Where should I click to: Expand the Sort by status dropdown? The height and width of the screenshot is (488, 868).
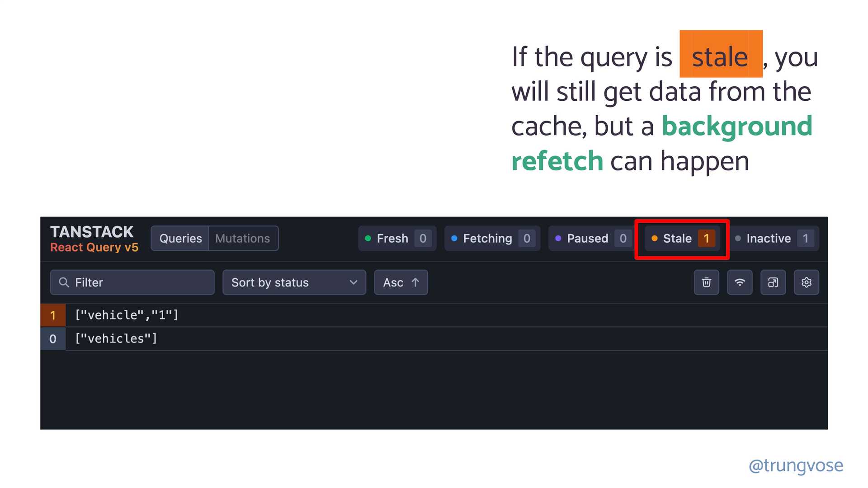pyautogui.click(x=294, y=282)
